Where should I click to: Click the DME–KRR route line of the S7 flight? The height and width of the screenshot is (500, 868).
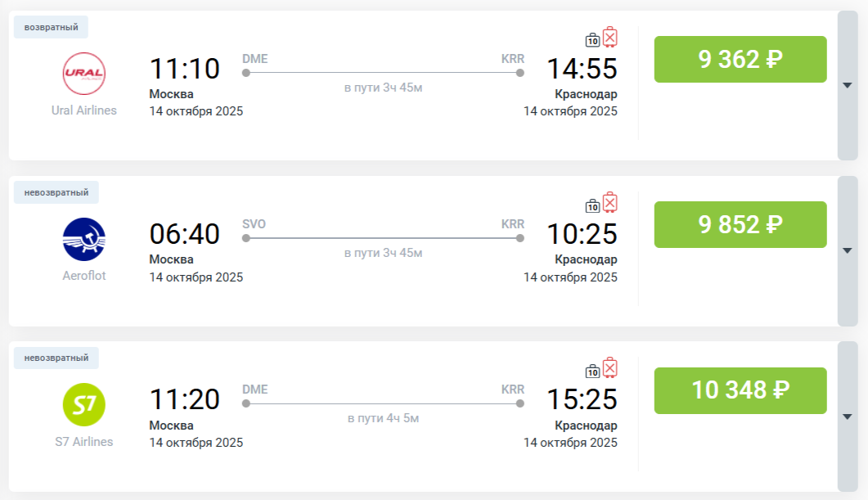[383, 403]
